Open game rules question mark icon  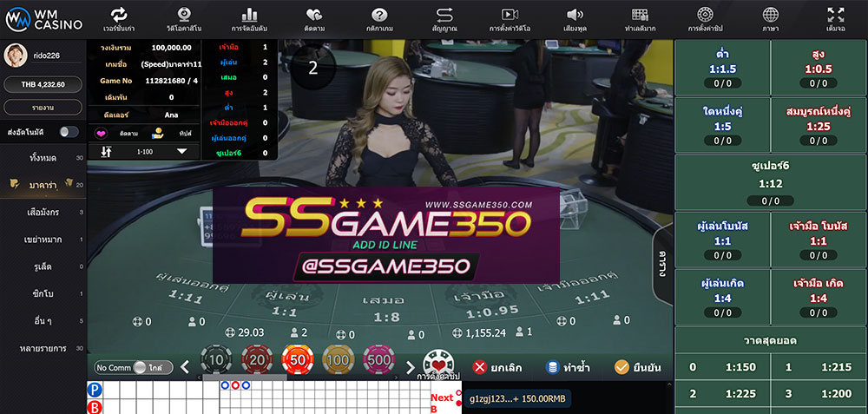tap(379, 15)
